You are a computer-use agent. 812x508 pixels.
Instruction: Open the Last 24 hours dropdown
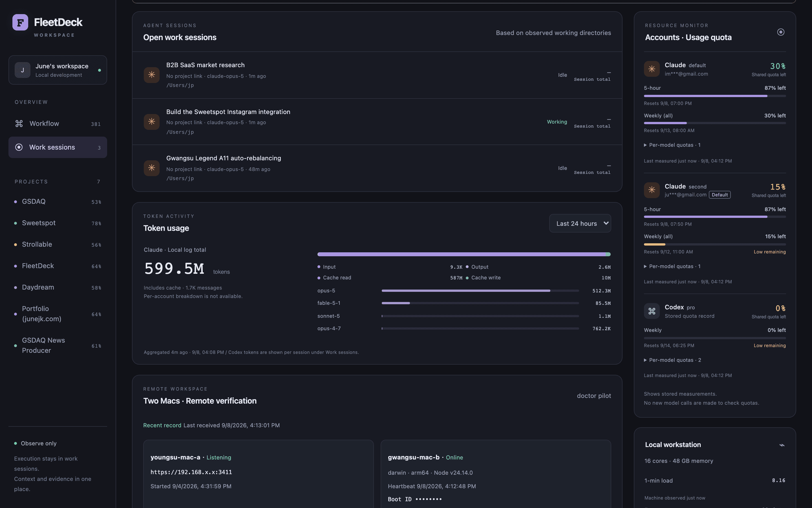coord(580,224)
